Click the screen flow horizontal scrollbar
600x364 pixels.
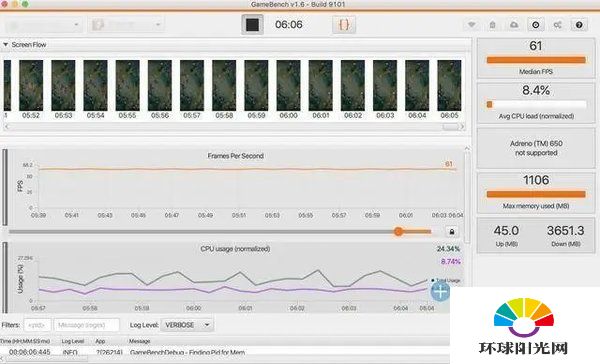234,127
